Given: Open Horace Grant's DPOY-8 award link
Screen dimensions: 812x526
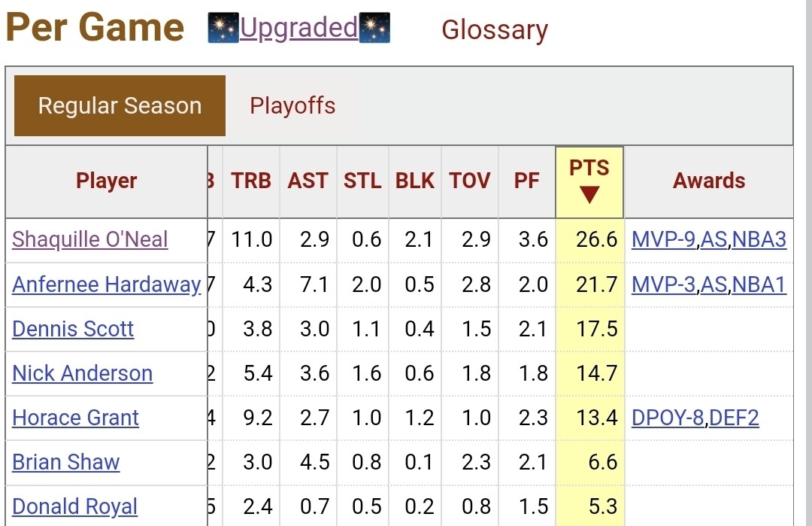Looking at the screenshot, I should (x=668, y=418).
